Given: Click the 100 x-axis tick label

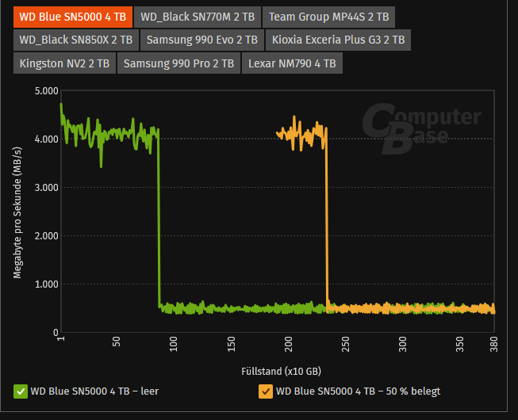Looking at the screenshot, I should (x=174, y=344).
